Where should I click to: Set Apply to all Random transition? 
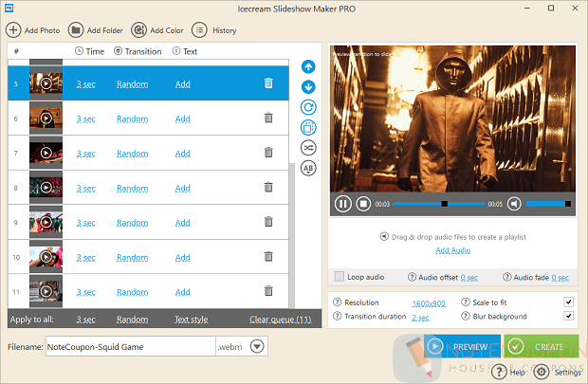133,320
